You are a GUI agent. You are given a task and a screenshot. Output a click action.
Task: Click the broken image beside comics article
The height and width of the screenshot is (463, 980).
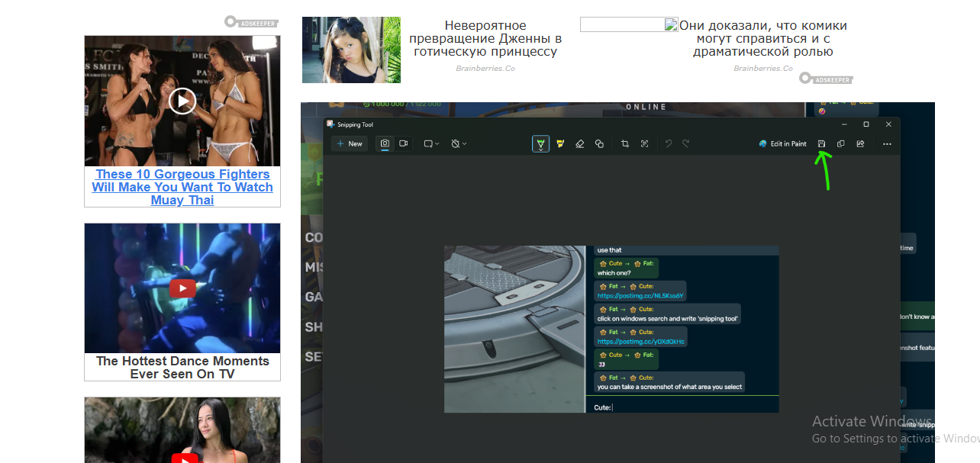(x=629, y=24)
